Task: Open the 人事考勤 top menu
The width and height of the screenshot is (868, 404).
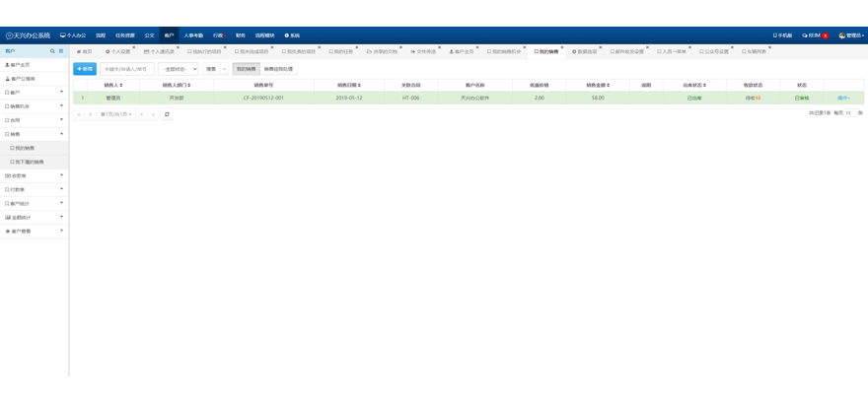Action: (193, 35)
